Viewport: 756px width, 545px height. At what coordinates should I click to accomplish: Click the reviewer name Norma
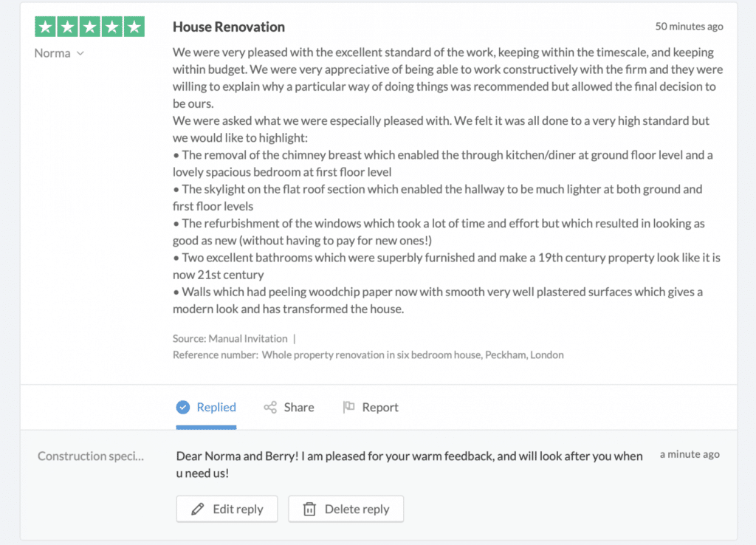52,53
